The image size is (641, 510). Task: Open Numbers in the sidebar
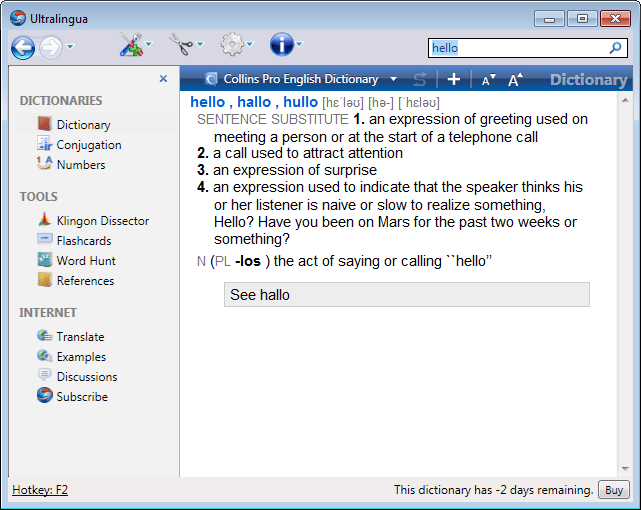[x=81, y=165]
